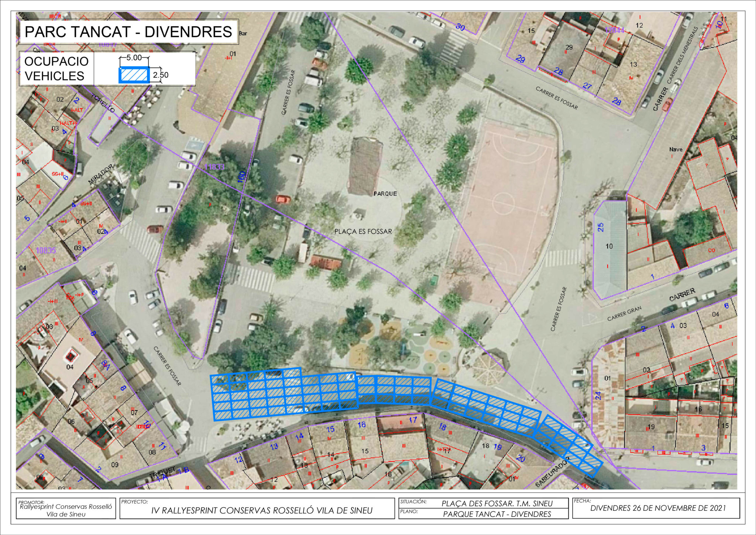Click the Bar label near top
The image size is (756, 535).
click(x=243, y=33)
